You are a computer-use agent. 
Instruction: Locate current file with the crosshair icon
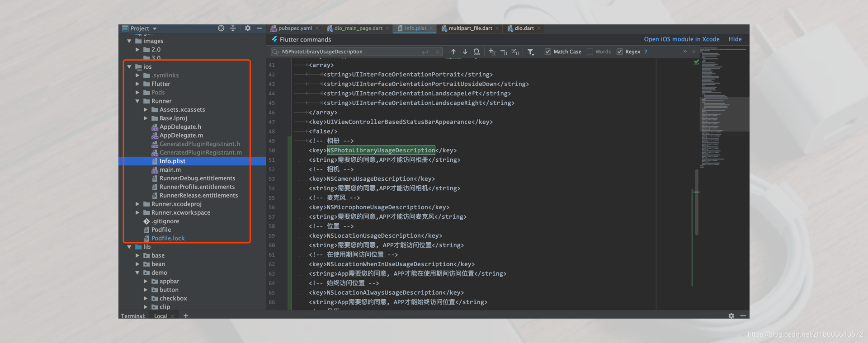(x=221, y=28)
